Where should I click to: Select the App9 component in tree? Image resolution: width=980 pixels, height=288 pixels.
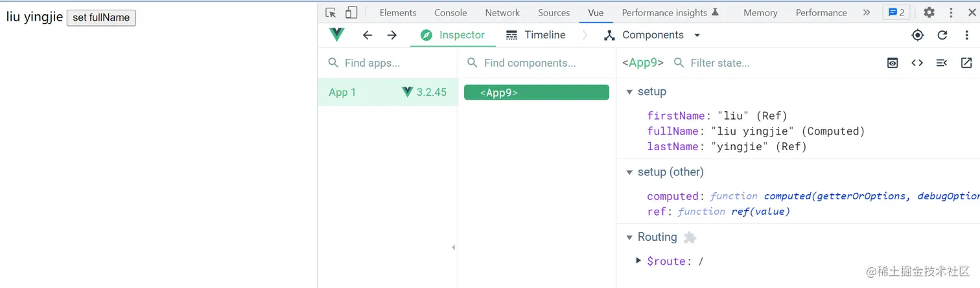(x=537, y=93)
